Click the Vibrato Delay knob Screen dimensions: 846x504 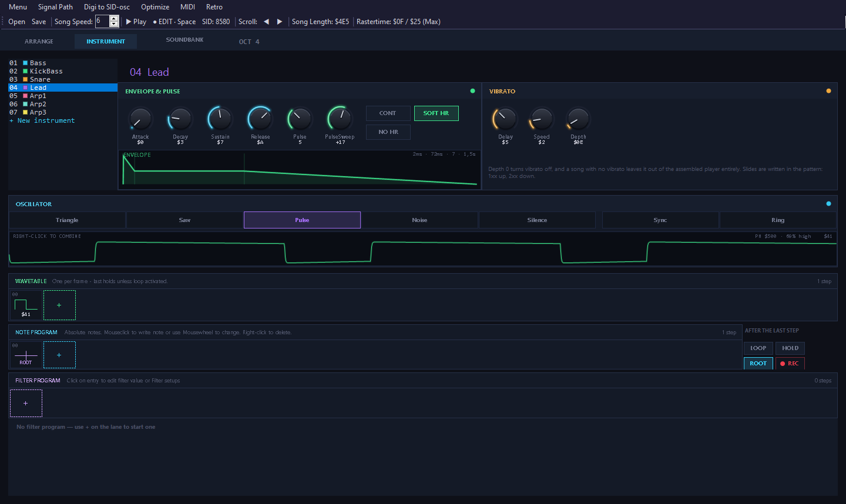pyautogui.click(x=505, y=119)
